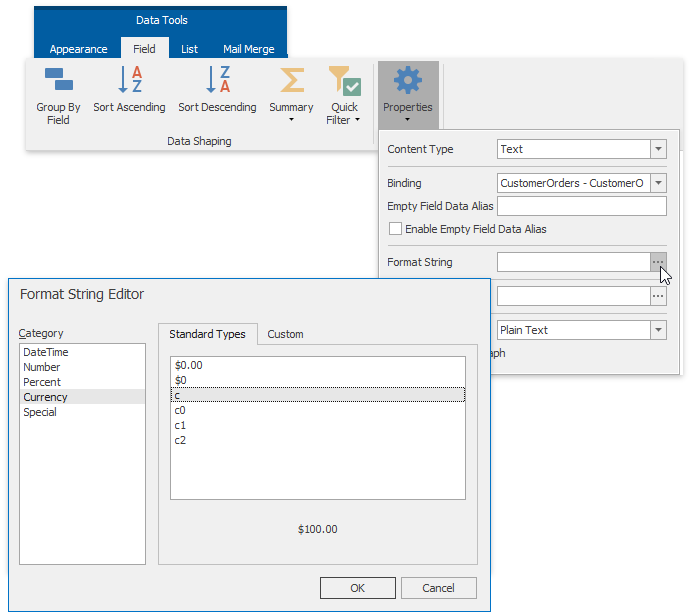Select the DateTime category
Viewport: 691px width, 612px height.
(46, 352)
